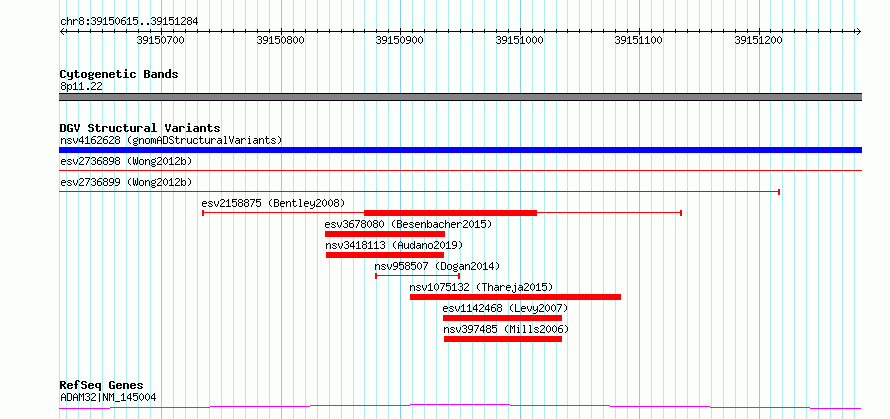Click the red bar under nsv3418113
This screenshot has height=419, width=890.
[385, 255]
